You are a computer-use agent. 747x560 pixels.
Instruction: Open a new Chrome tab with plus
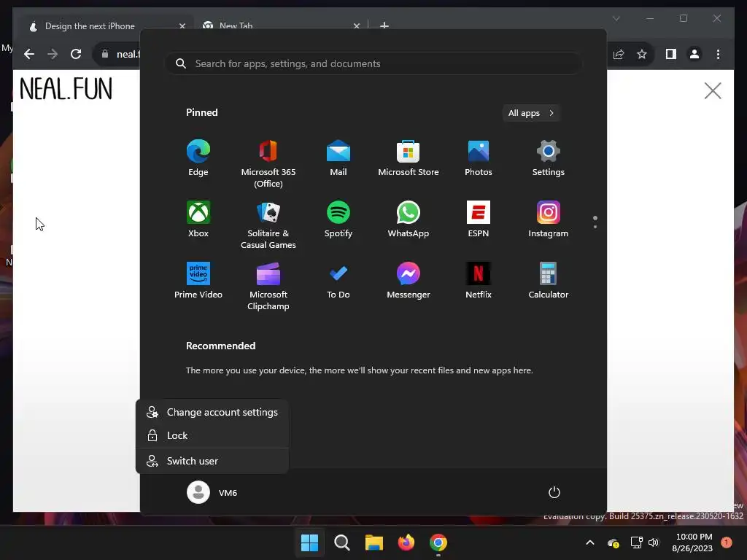click(384, 26)
